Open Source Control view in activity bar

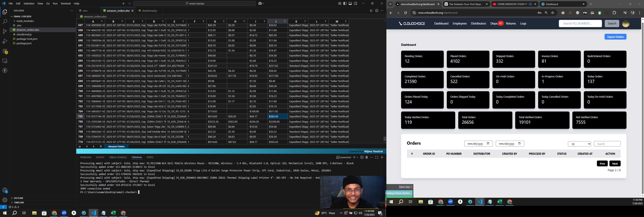pyautogui.click(x=5, y=32)
